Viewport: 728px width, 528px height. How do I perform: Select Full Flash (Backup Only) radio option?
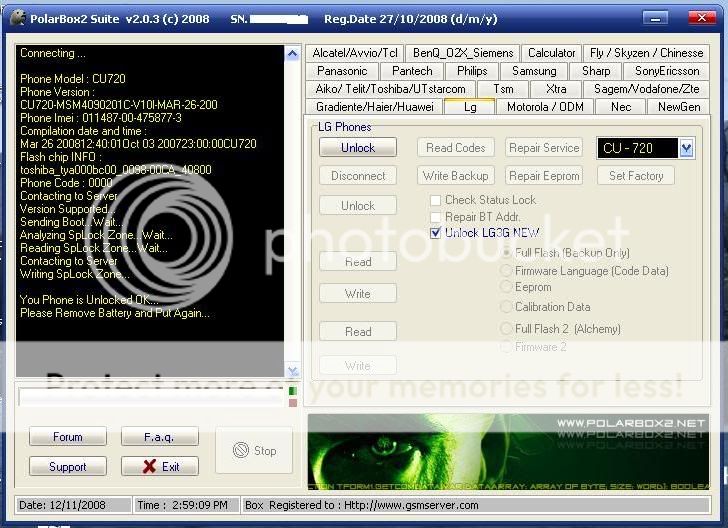(x=507, y=253)
